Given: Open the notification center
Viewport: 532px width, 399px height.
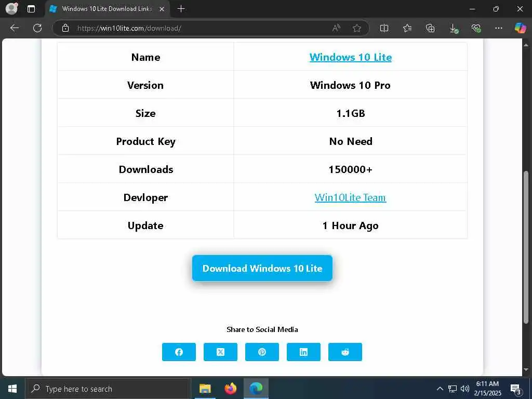Looking at the screenshot, I should click(515, 389).
